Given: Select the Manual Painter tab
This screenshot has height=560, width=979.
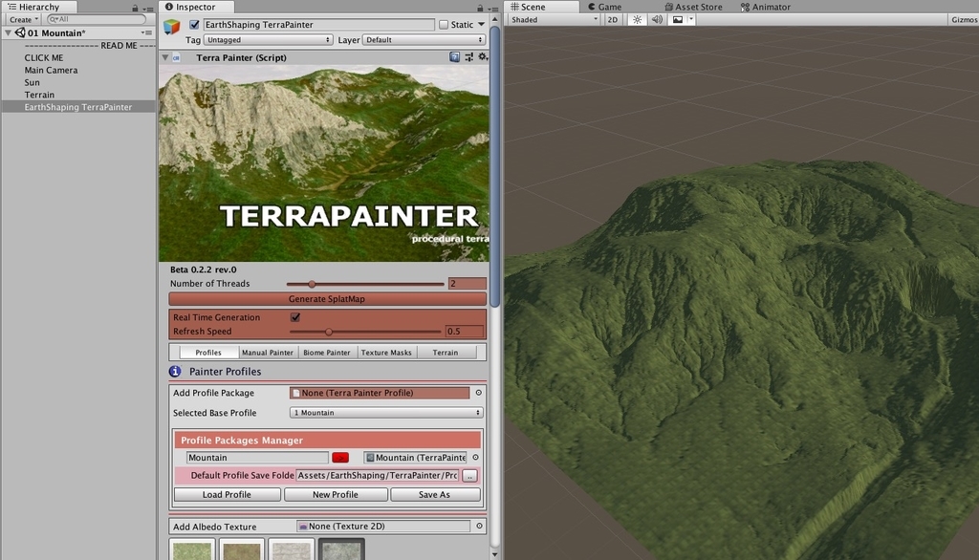Looking at the screenshot, I should click(268, 352).
